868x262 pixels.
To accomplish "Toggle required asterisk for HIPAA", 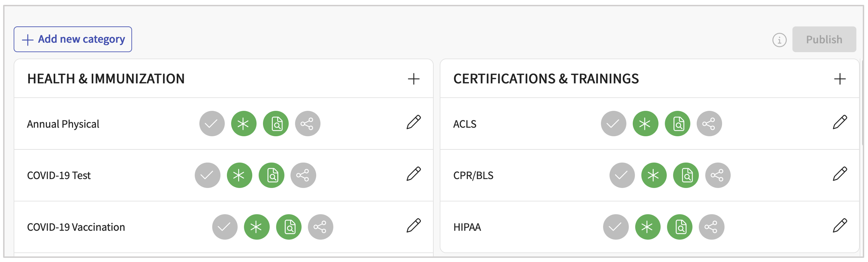I will click(x=648, y=227).
